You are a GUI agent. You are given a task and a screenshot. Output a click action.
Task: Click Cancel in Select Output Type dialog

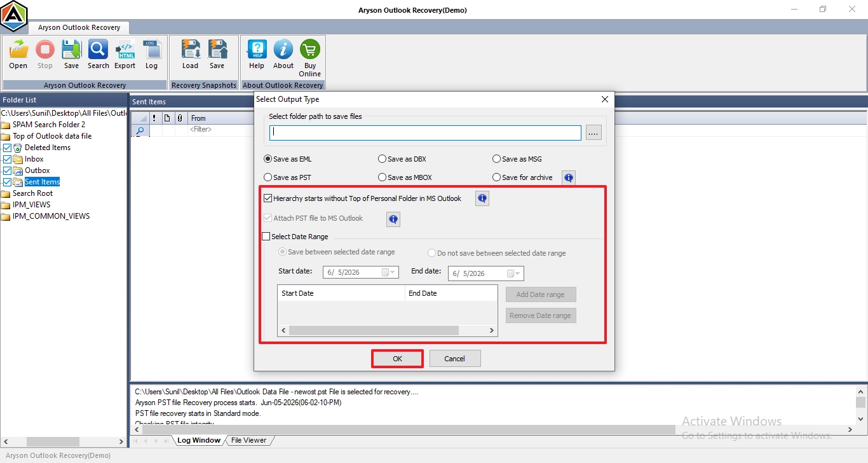point(455,359)
